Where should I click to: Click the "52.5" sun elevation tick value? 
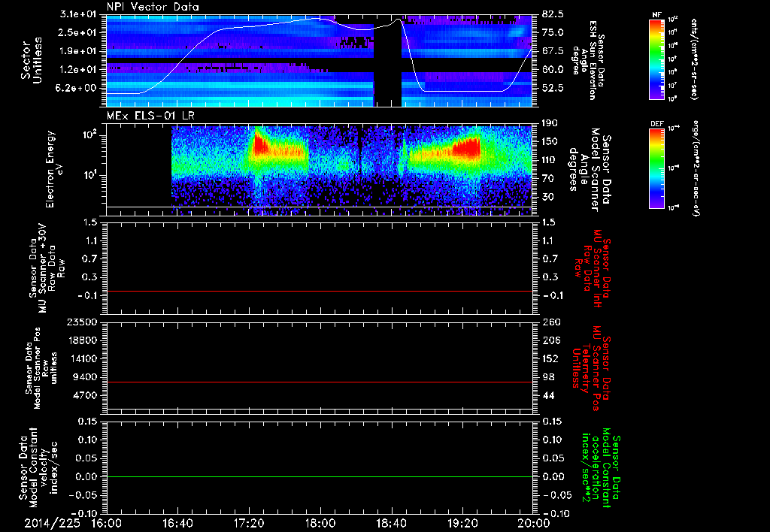point(553,89)
